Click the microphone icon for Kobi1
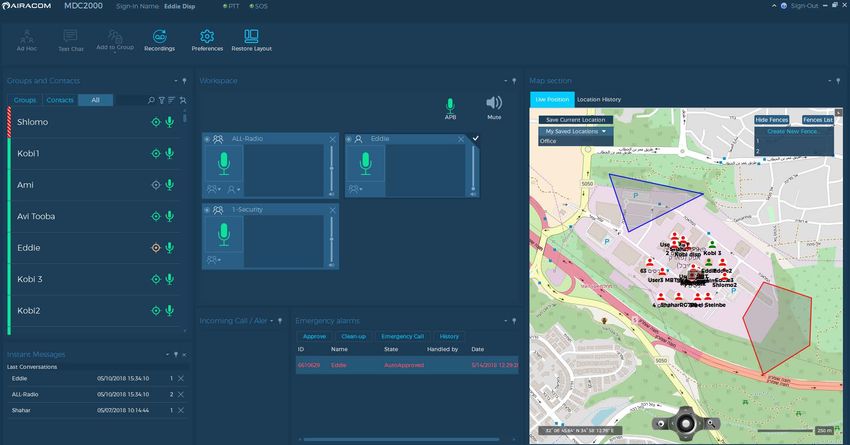Viewport: 850px width, 445px height. (x=170, y=154)
